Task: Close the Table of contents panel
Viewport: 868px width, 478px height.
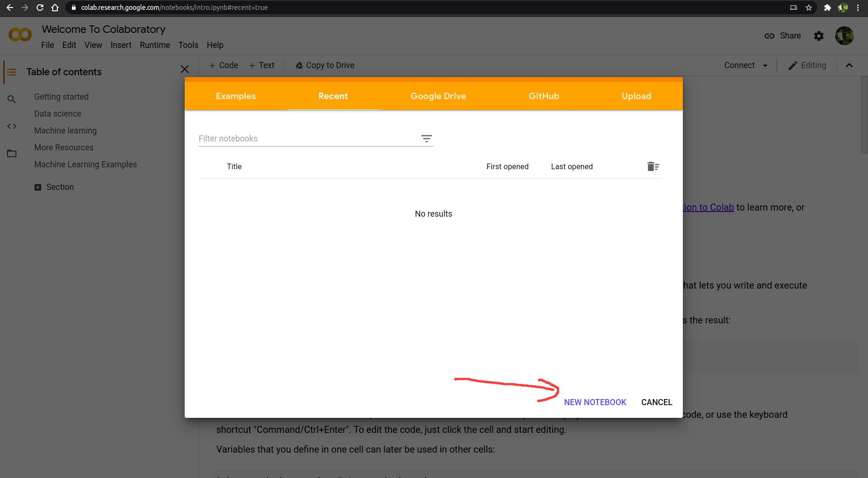Action: (185, 69)
